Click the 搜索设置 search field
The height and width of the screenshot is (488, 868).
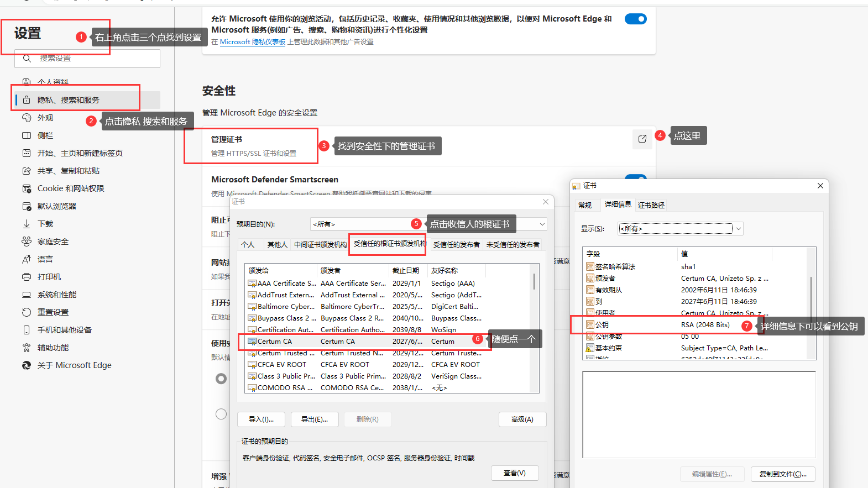[x=87, y=58]
